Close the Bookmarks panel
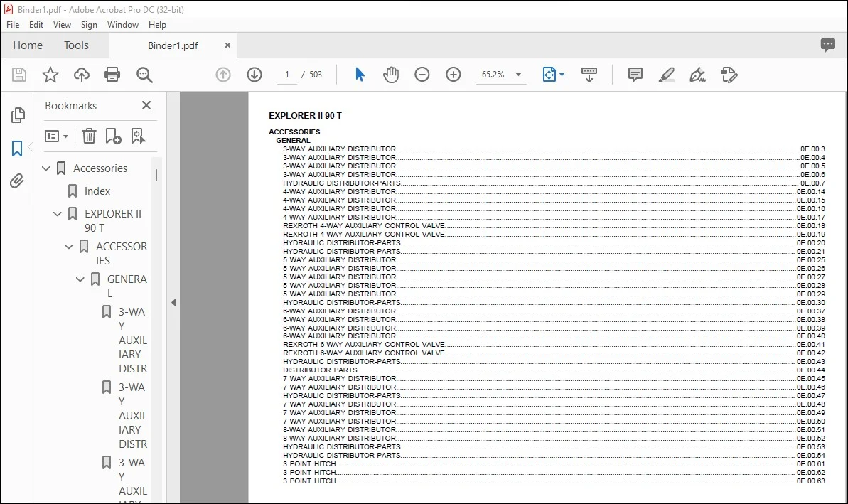 tap(146, 105)
